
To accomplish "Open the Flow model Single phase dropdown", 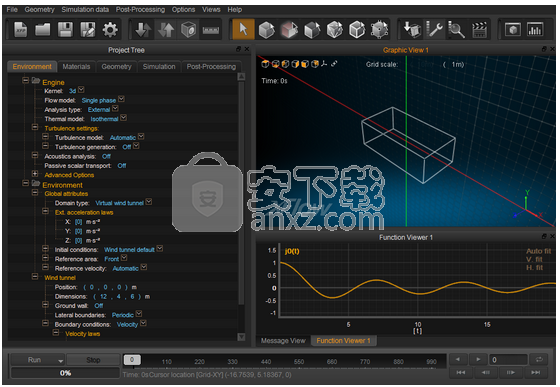I will (x=121, y=99).
